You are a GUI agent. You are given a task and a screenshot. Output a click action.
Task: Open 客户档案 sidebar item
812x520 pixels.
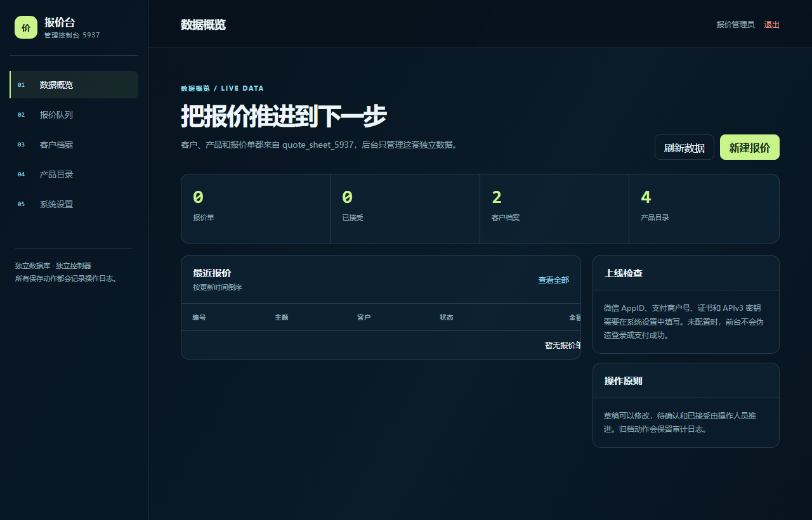[x=74, y=145]
